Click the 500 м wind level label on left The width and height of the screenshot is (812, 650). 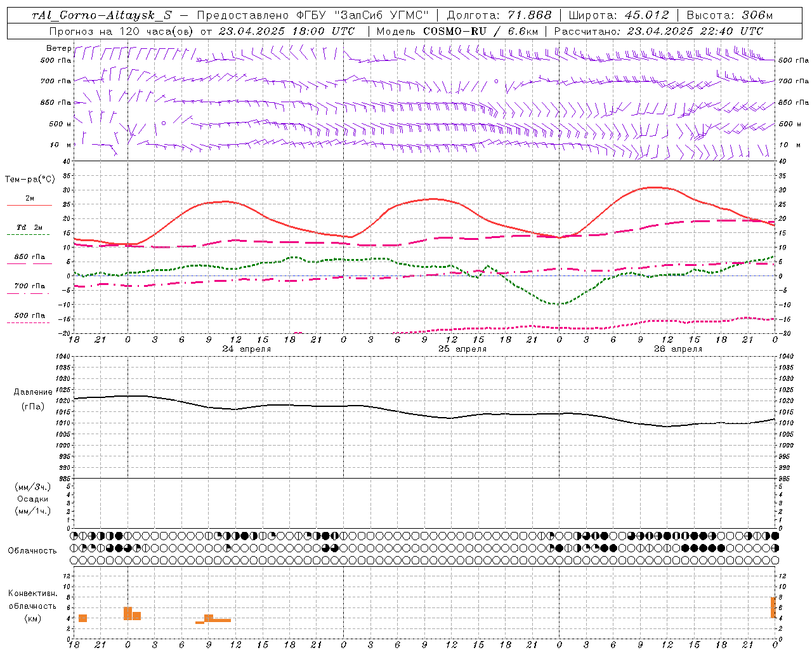coord(61,124)
